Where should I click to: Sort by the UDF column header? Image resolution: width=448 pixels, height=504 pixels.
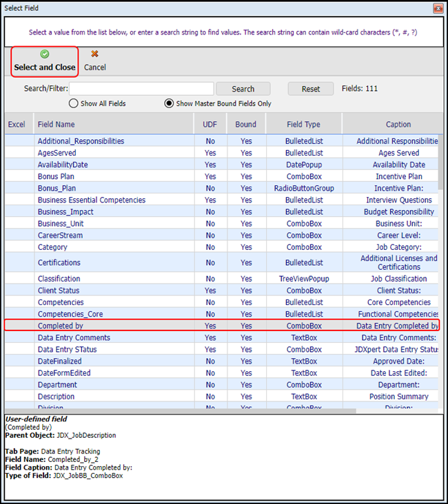point(210,125)
